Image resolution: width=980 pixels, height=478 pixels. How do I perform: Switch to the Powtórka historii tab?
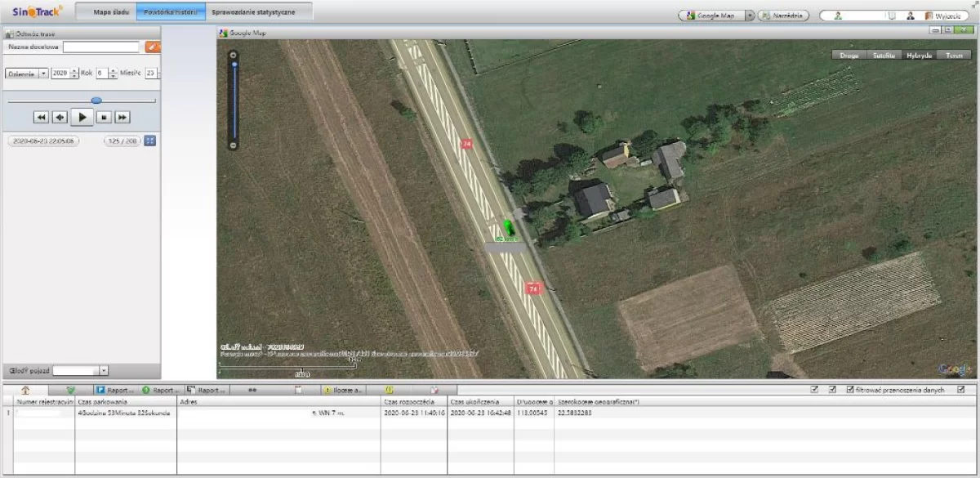click(171, 13)
